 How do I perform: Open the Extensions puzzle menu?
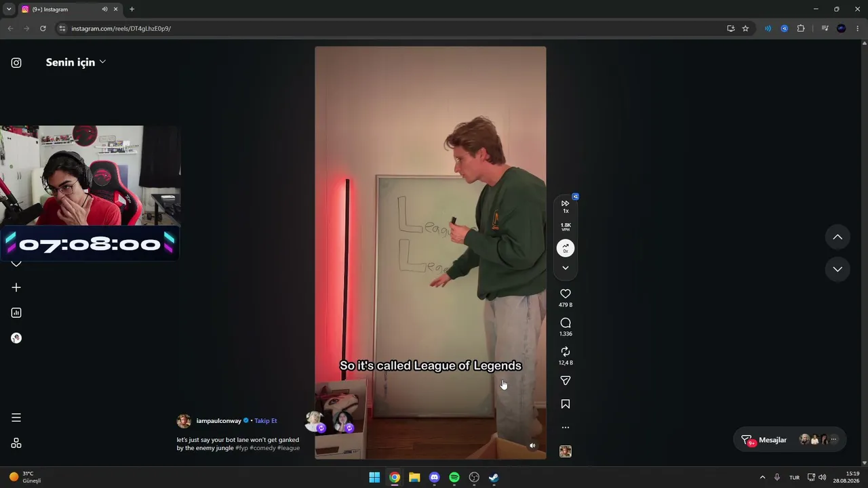pyautogui.click(x=801, y=28)
